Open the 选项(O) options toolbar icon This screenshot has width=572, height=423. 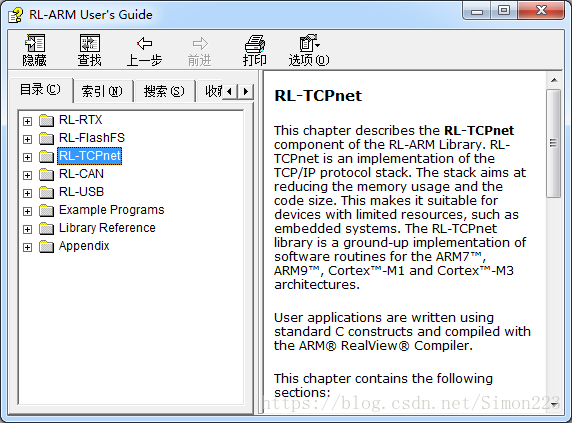click(x=309, y=43)
